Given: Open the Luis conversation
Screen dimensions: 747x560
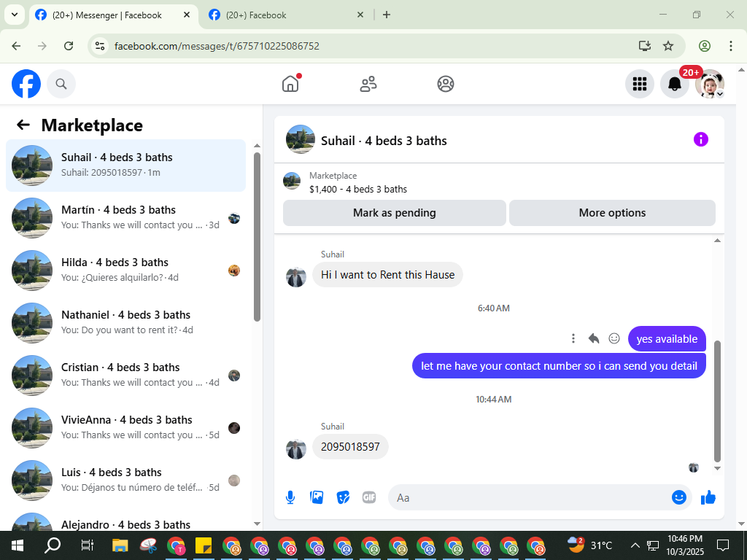Looking at the screenshot, I should tap(125, 480).
